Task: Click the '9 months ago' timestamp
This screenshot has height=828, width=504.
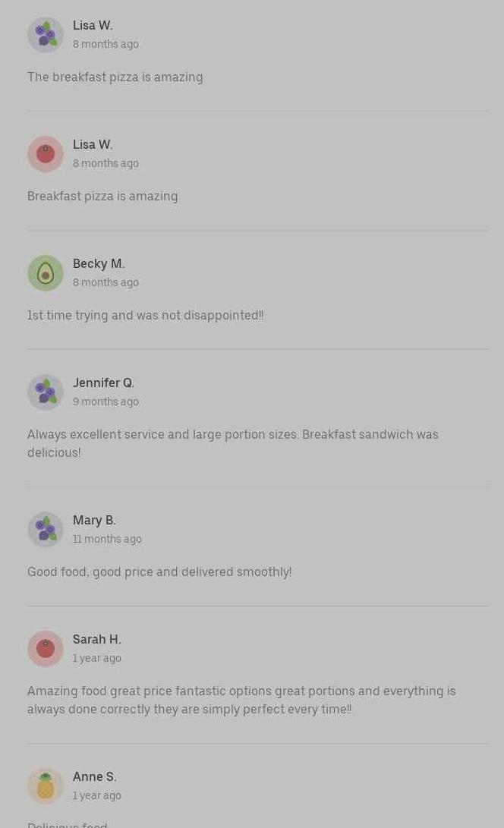Action: pyautogui.click(x=106, y=401)
